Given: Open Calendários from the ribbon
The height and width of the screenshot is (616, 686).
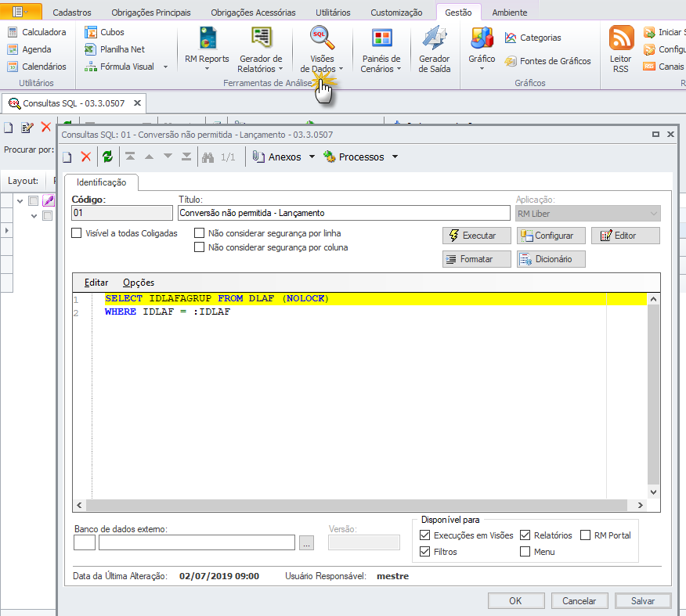Looking at the screenshot, I should pos(37,67).
